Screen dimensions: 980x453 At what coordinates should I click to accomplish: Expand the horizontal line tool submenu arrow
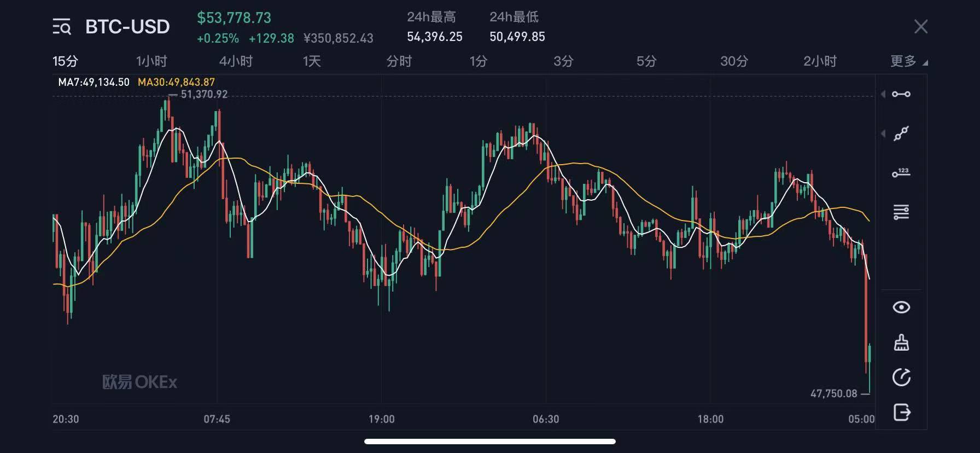[883, 94]
